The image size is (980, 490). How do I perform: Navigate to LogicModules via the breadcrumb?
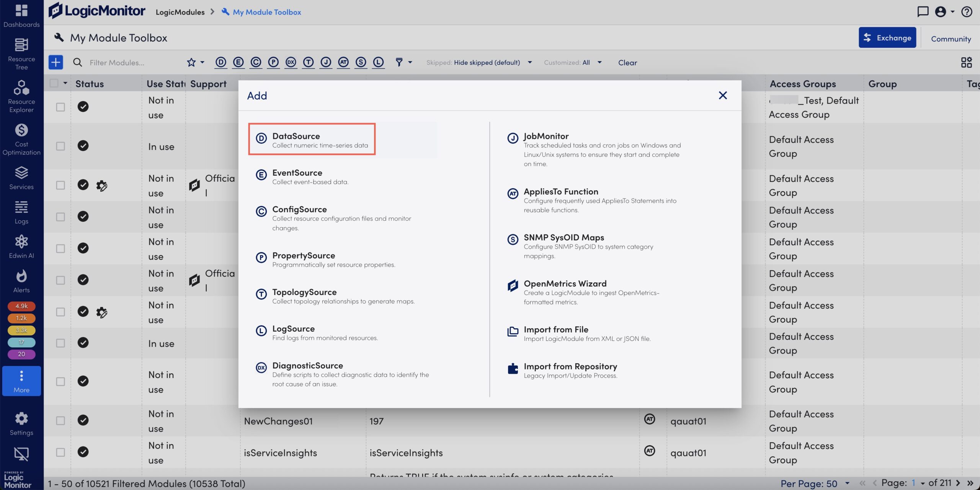point(180,12)
